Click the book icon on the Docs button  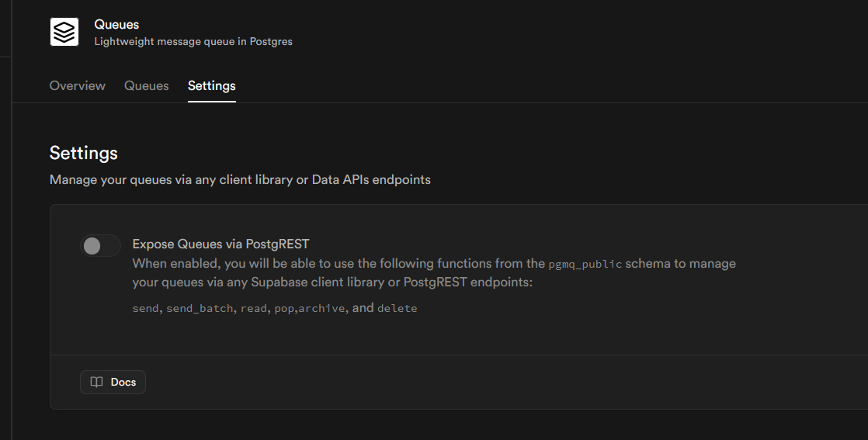pyautogui.click(x=96, y=382)
